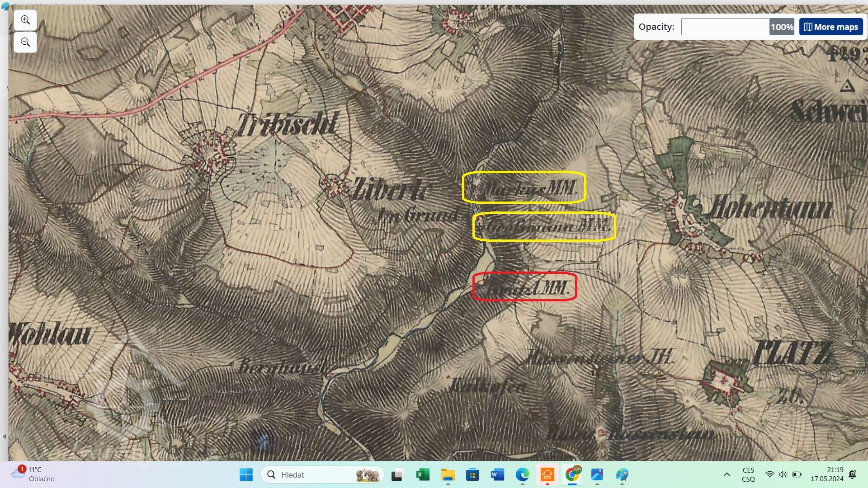
Task: Open clock and date notification panel
Action: pyautogui.click(x=827, y=474)
